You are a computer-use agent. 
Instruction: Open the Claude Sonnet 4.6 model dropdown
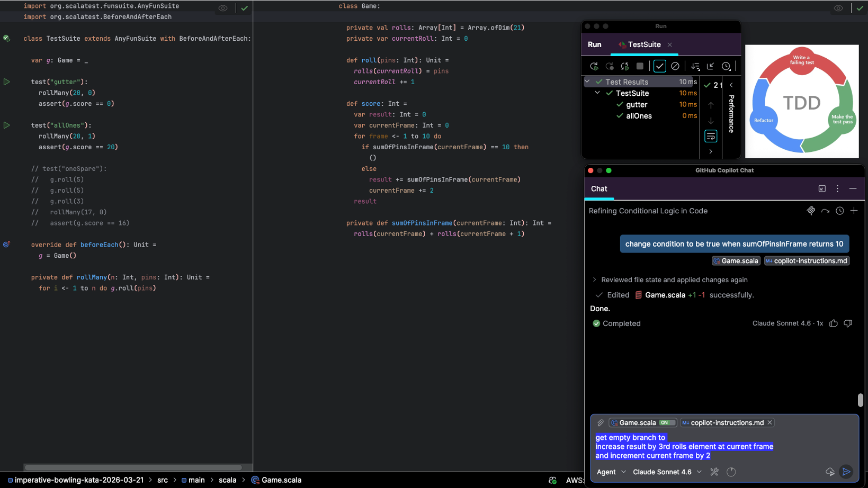667,472
